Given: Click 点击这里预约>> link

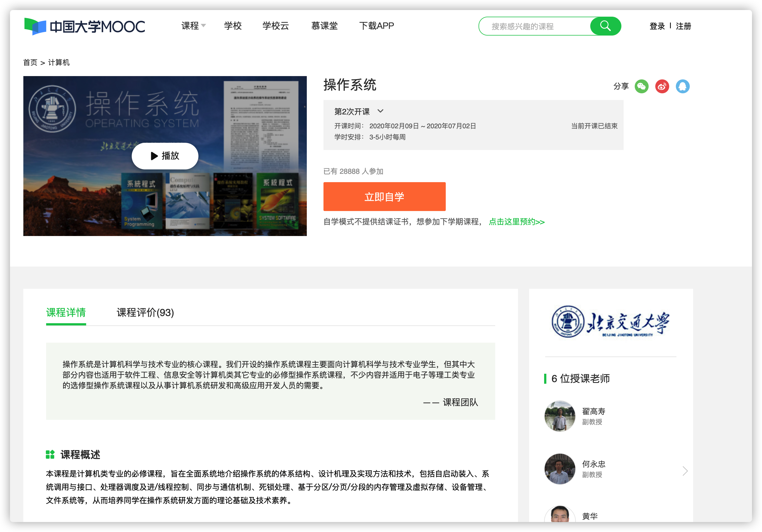Looking at the screenshot, I should tap(516, 222).
